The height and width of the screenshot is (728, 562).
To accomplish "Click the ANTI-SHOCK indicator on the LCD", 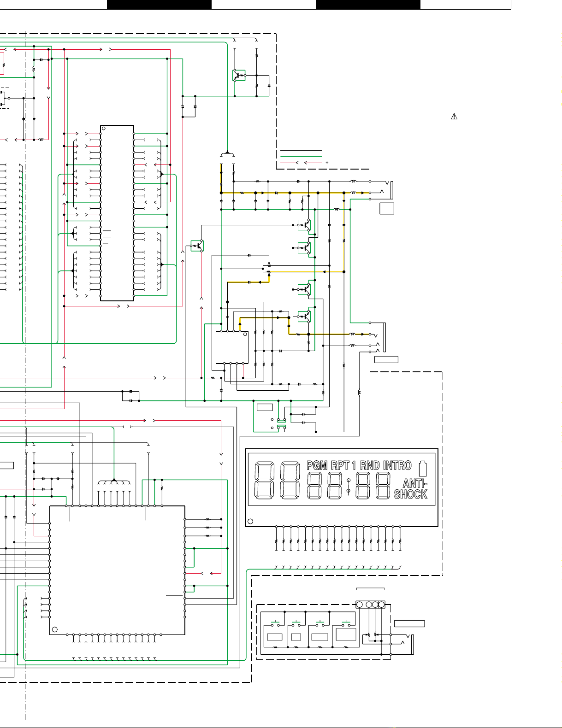I will 412,489.
